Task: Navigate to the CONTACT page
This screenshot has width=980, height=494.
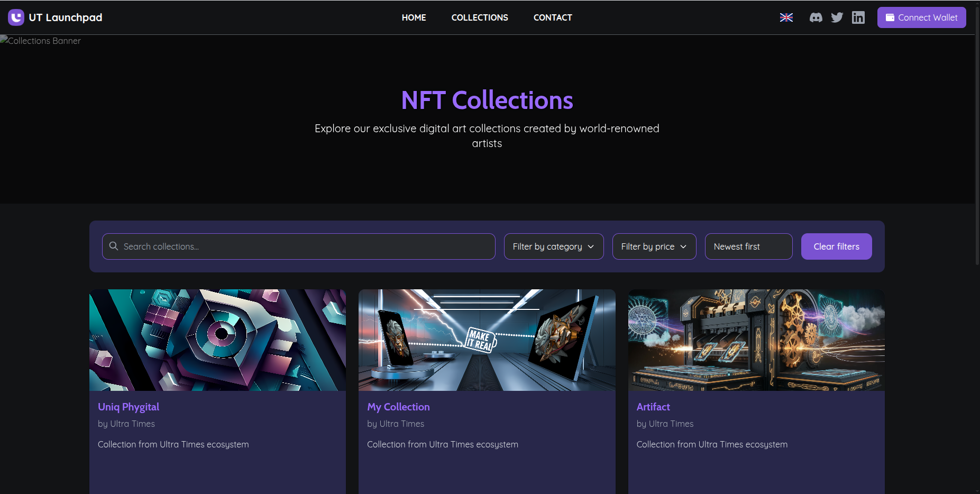Action: pyautogui.click(x=552, y=17)
